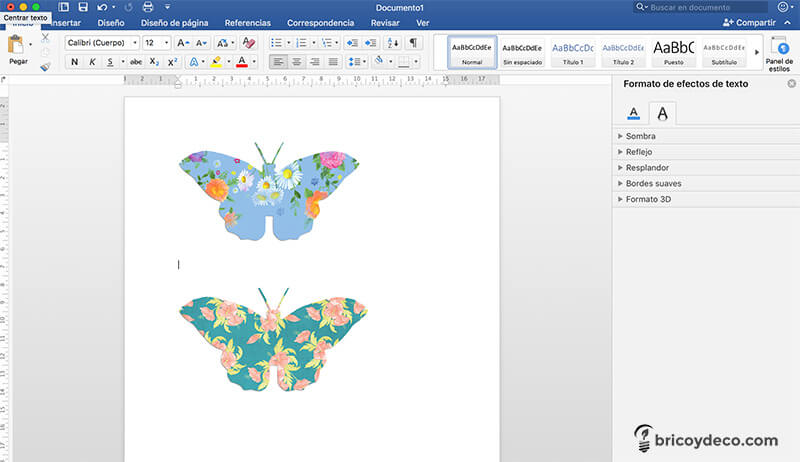Show paragraph marks with pilcrow icon
The width and height of the screenshot is (800, 462).
(x=413, y=43)
